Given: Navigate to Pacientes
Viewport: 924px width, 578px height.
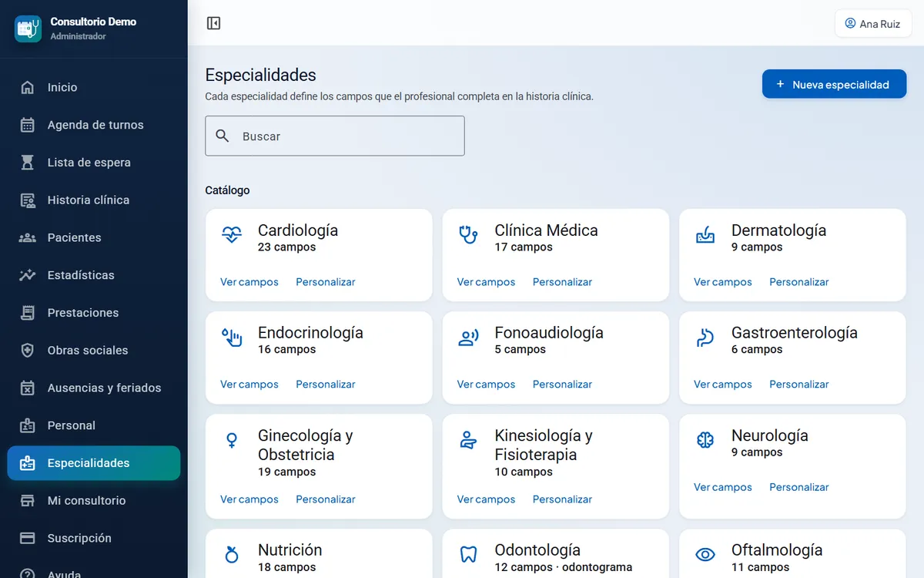Looking at the screenshot, I should 94,237.
